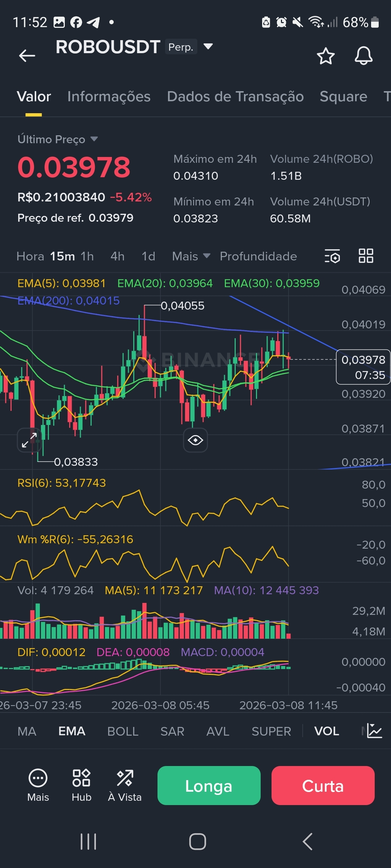Tap Android system back button
Viewport: 391px width, 868px height.
click(308, 842)
